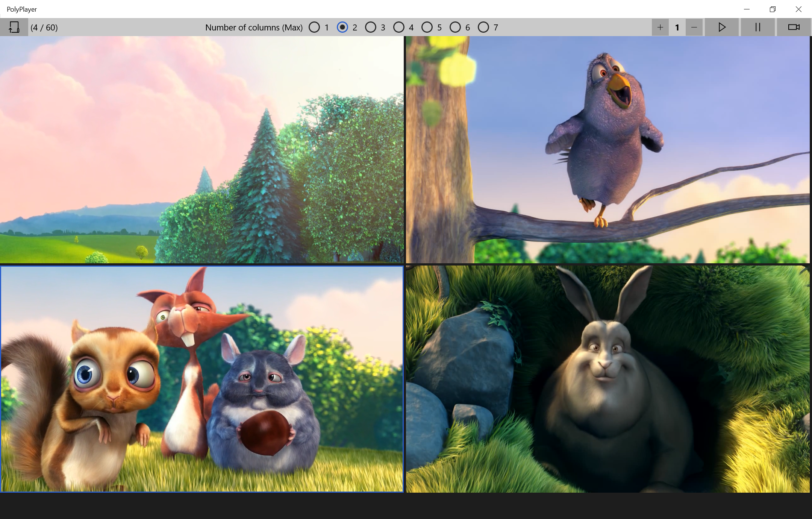Select the big rabbit in burrow video
The width and height of the screenshot is (812, 519).
tap(607, 379)
